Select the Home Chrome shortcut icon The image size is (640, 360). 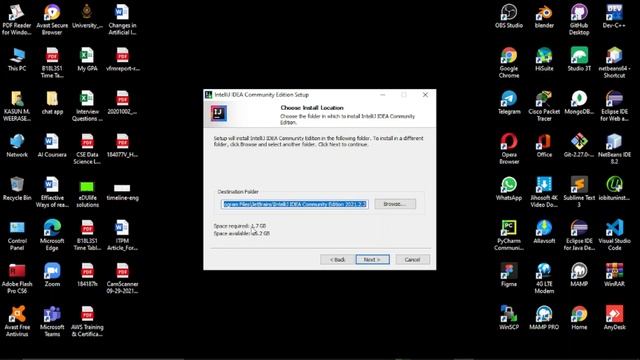click(579, 318)
